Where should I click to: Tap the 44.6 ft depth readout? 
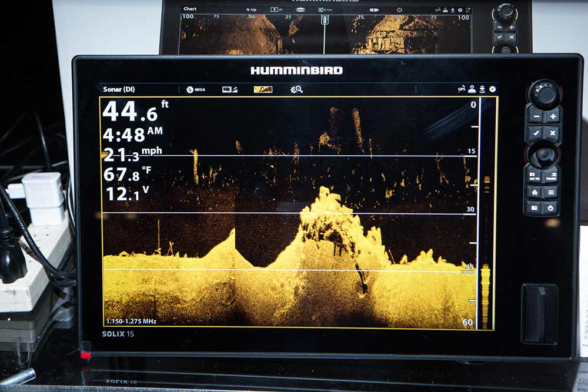(x=135, y=111)
